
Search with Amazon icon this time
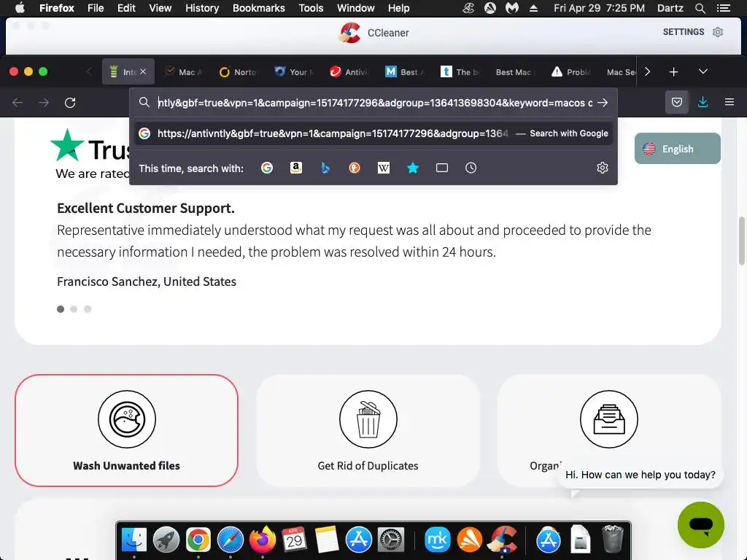tap(296, 168)
